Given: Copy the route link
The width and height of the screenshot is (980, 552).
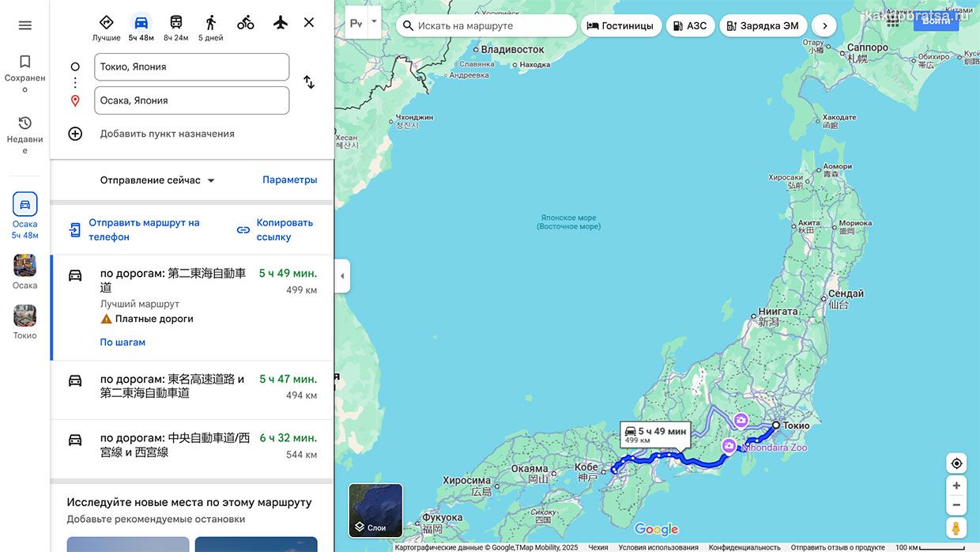Looking at the screenshot, I should click(275, 229).
